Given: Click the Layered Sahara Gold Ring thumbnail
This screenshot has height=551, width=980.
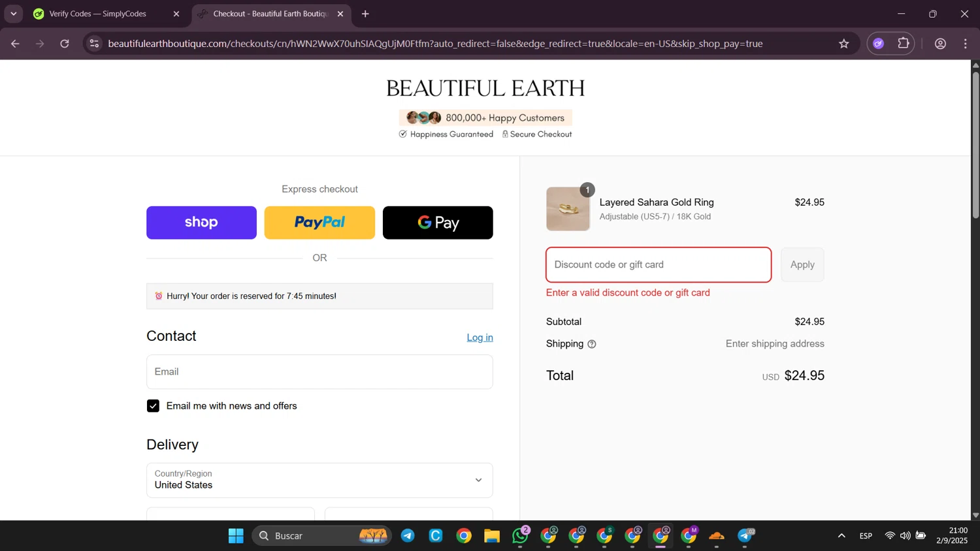Looking at the screenshot, I should click(568, 209).
